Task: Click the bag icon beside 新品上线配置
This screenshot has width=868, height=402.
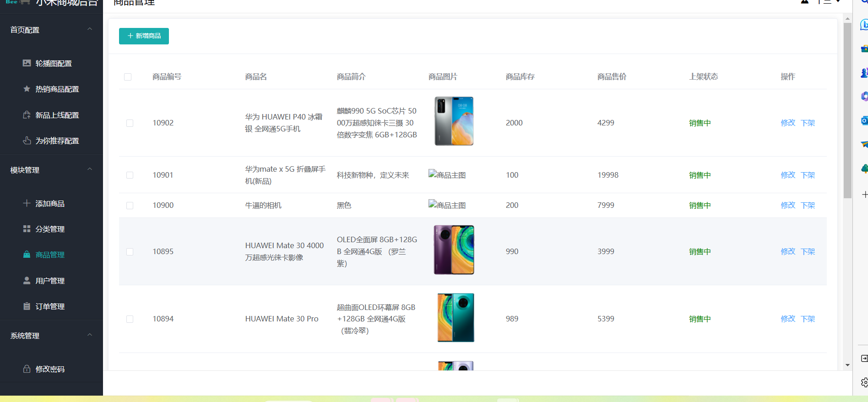Action: pos(27,115)
